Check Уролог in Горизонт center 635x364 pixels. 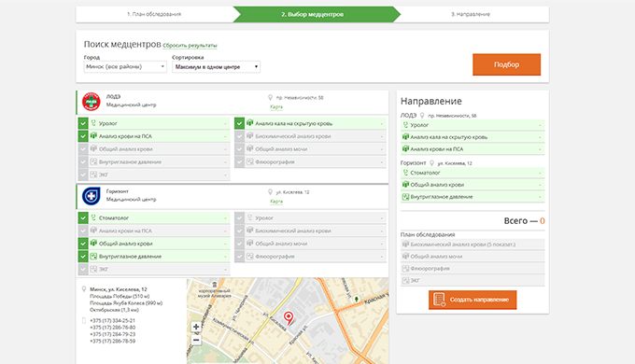tap(239, 217)
